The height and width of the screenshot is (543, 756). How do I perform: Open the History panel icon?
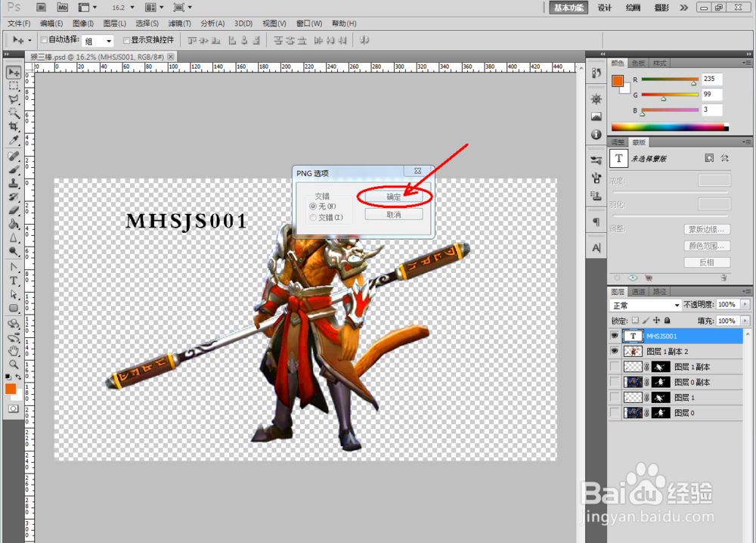point(596,73)
